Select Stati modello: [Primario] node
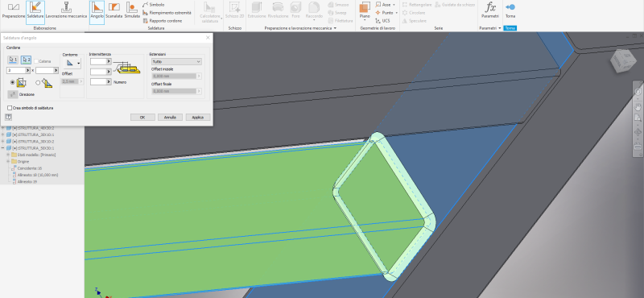Viewport: 644px width, 298px height. click(34, 155)
